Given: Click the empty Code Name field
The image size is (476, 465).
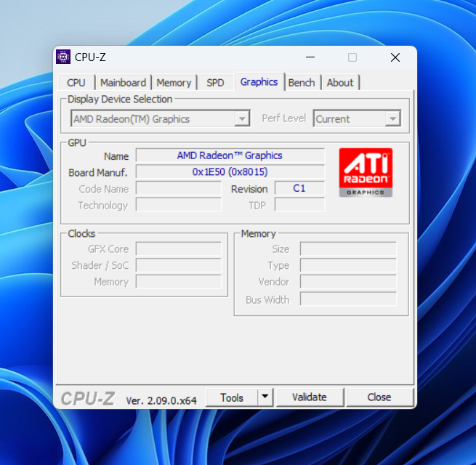Looking at the screenshot, I should point(179,188).
